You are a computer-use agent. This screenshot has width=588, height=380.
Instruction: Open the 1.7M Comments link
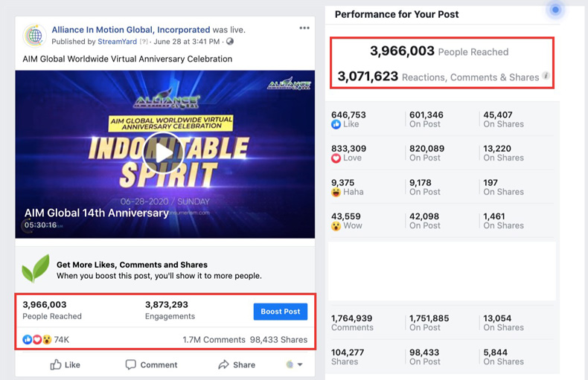(214, 340)
